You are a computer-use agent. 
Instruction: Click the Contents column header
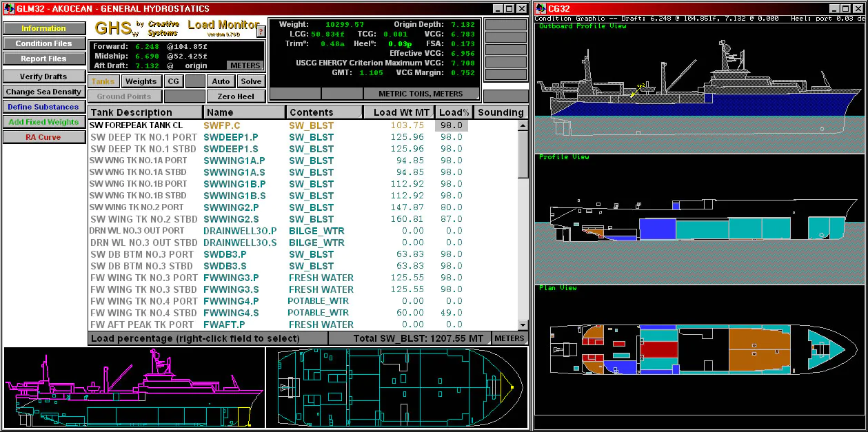tap(325, 112)
